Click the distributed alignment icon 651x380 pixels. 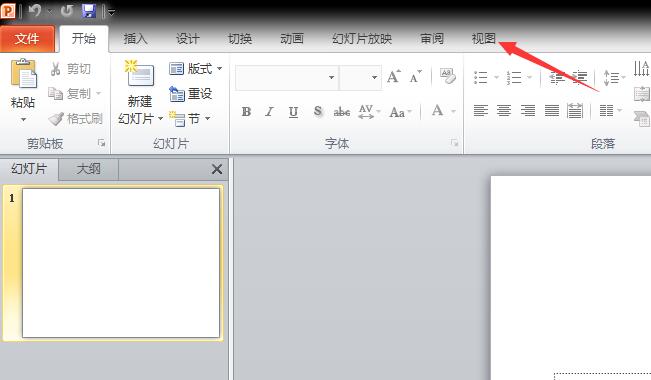[x=575, y=110]
